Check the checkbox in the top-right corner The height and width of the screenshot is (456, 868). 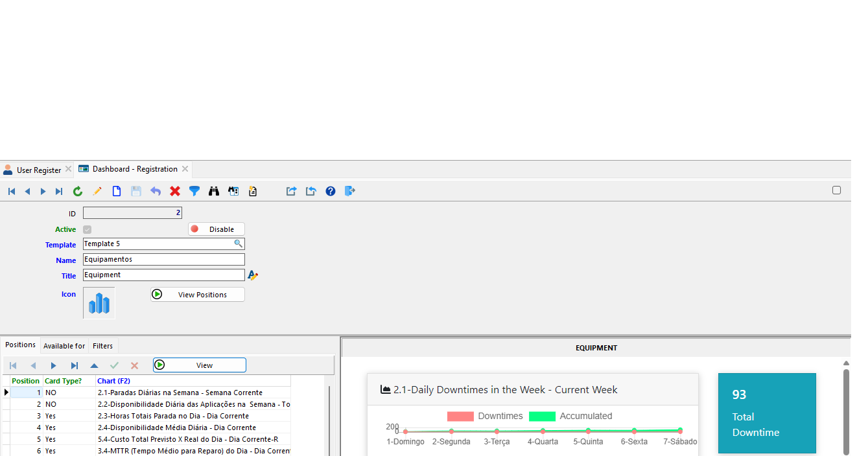tap(836, 190)
